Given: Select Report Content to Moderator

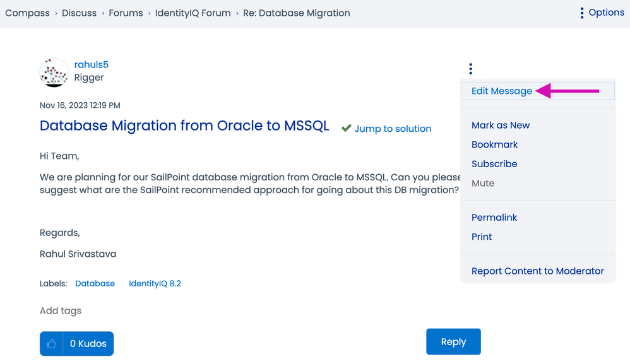Looking at the screenshot, I should (x=537, y=271).
